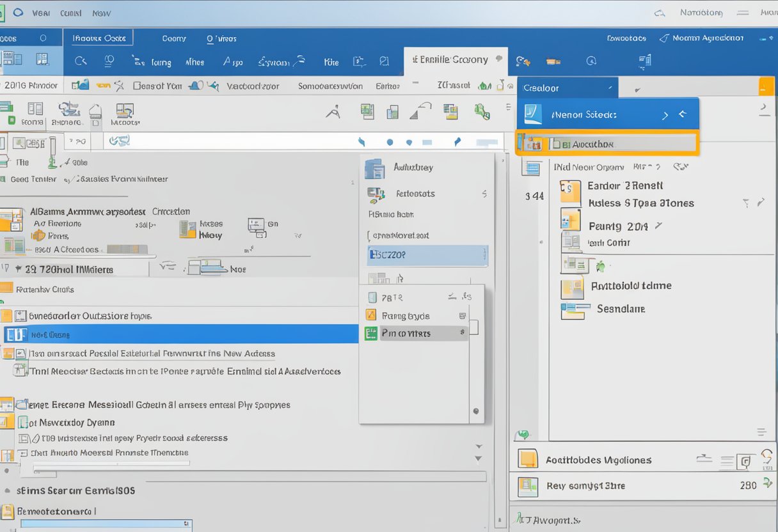Click the orange icon next to Aoattlobdes Mgoliones
This screenshot has height=532, width=778.
pos(528,460)
